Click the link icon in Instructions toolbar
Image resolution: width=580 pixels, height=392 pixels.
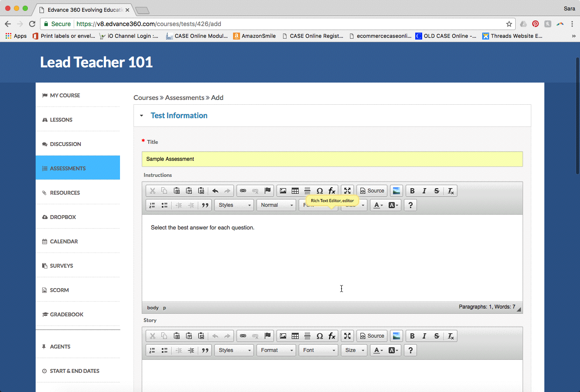[243, 191]
